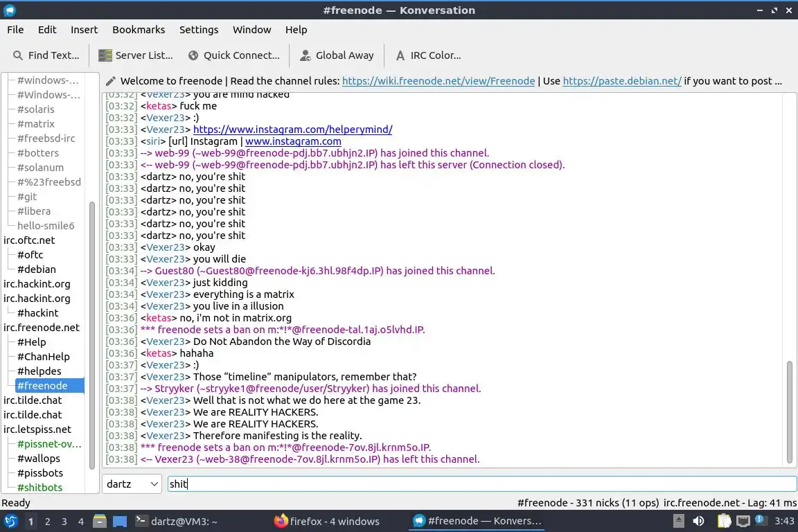
Task: Open the paste.debian.net link in topic
Action: pyautogui.click(x=622, y=81)
